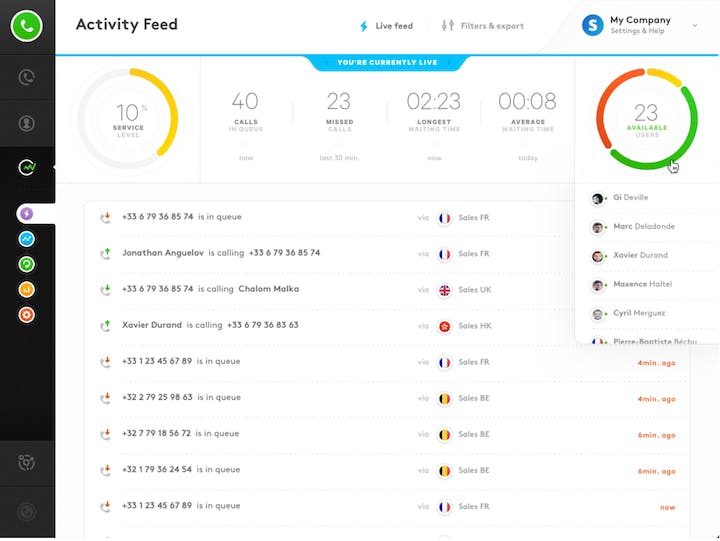Image resolution: width=720 pixels, height=541 pixels.
Task: Click the You're Currently Live banner
Action: (x=387, y=62)
